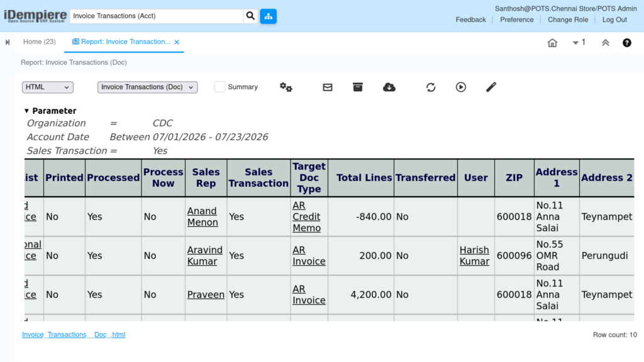Click the 600096 ZIP cell

pyautogui.click(x=514, y=256)
